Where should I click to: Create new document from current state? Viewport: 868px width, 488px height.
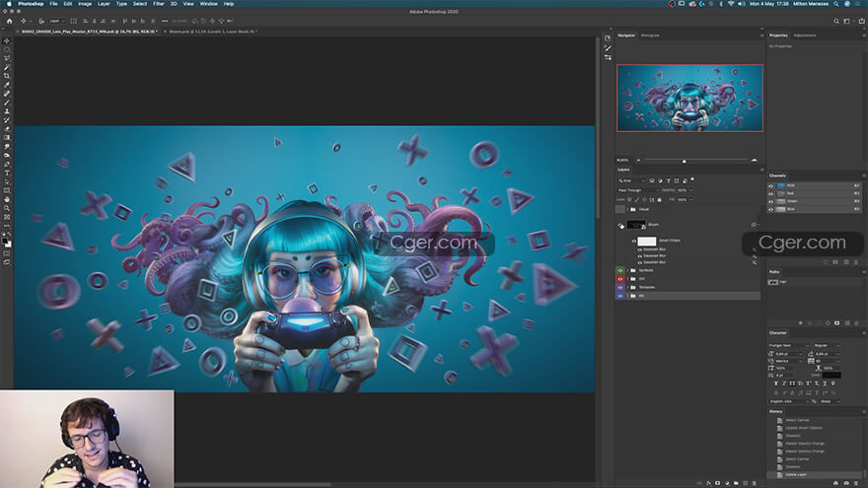coord(835,483)
